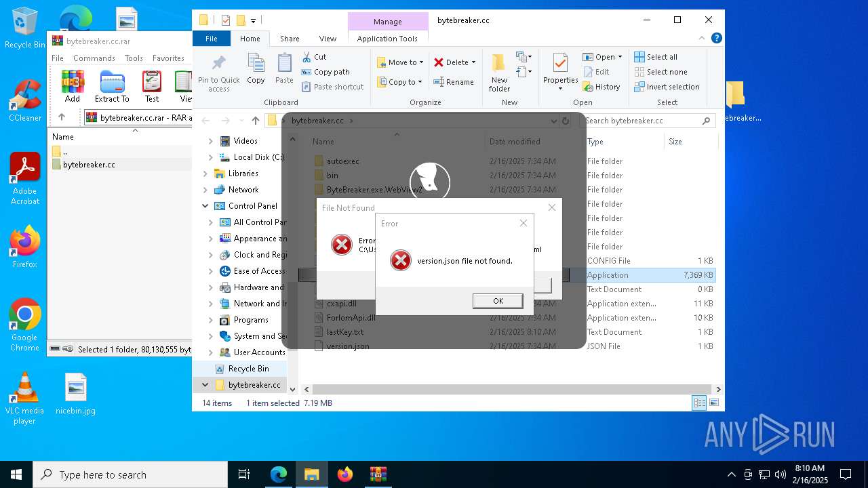Open the File tab in Explorer
The width and height of the screenshot is (868, 488).
(x=212, y=39)
